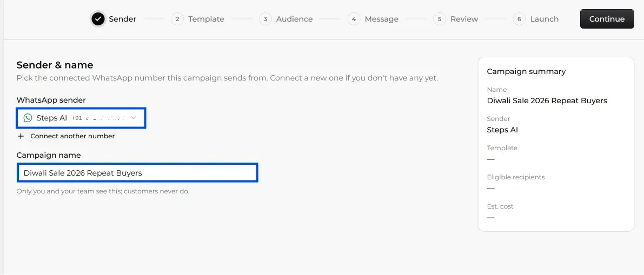Click the sender dropdown chevron arrow

[134, 118]
